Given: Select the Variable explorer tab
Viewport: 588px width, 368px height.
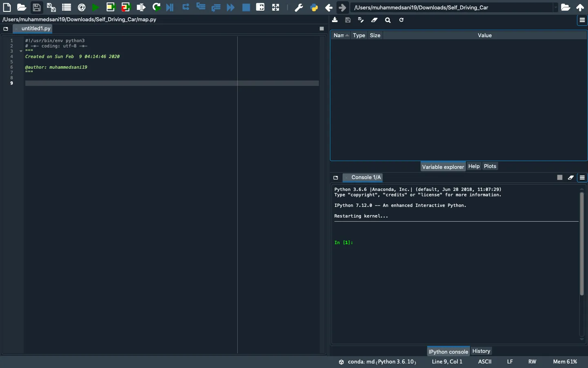Looking at the screenshot, I should click(443, 166).
